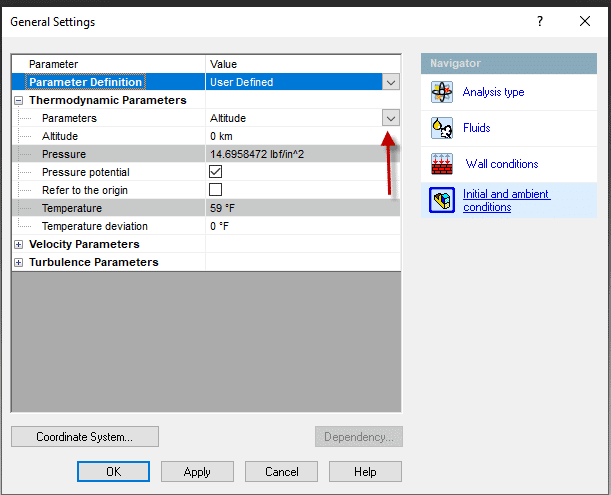This screenshot has width=611, height=495.
Task: Open the Coordinate System settings button
Action: click(x=85, y=437)
